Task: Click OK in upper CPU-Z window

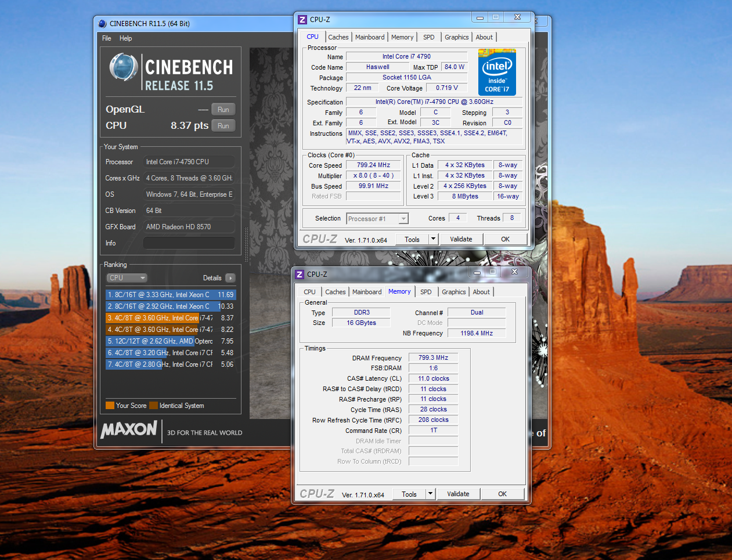Action: point(505,239)
